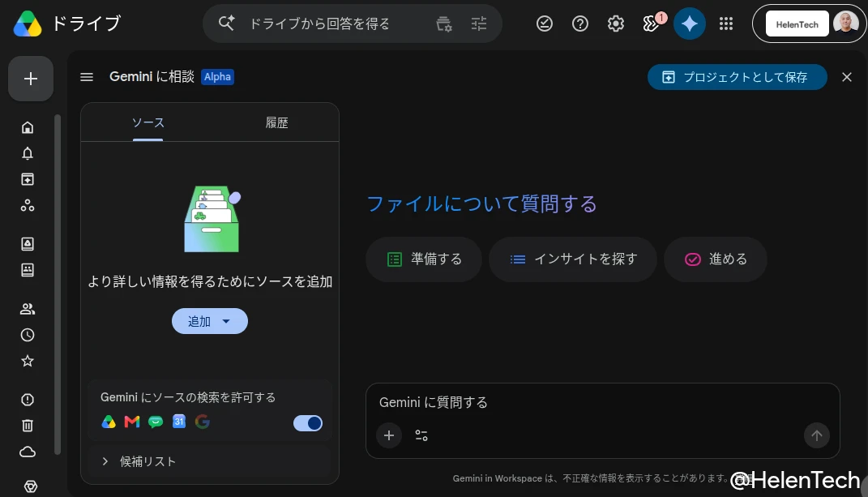
Task: Open the Help question mark icon
Action: (x=580, y=24)
